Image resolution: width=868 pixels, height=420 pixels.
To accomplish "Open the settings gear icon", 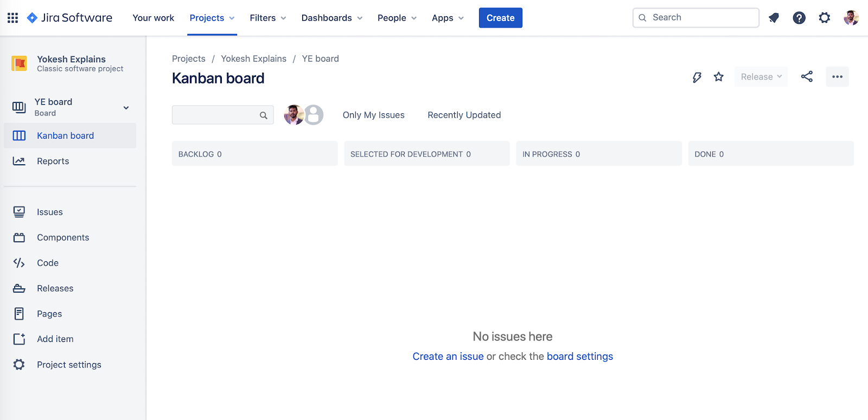I will [x=825, y=18].
